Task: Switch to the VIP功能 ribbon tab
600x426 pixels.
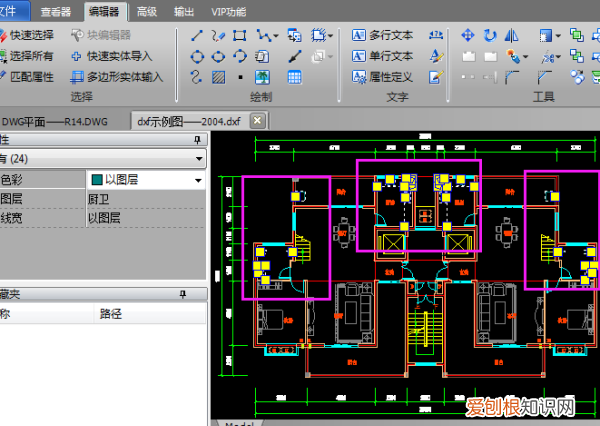Action: [229, 12]
